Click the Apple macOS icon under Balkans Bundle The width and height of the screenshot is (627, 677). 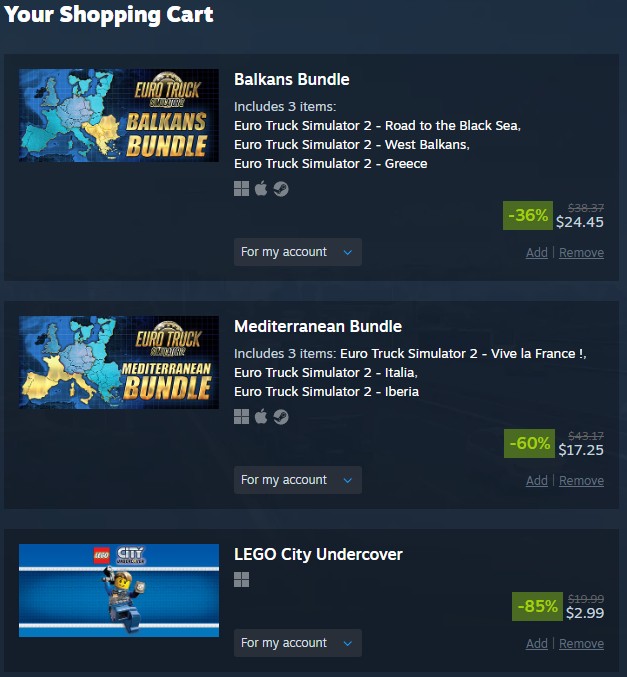(x=261, y=188)
